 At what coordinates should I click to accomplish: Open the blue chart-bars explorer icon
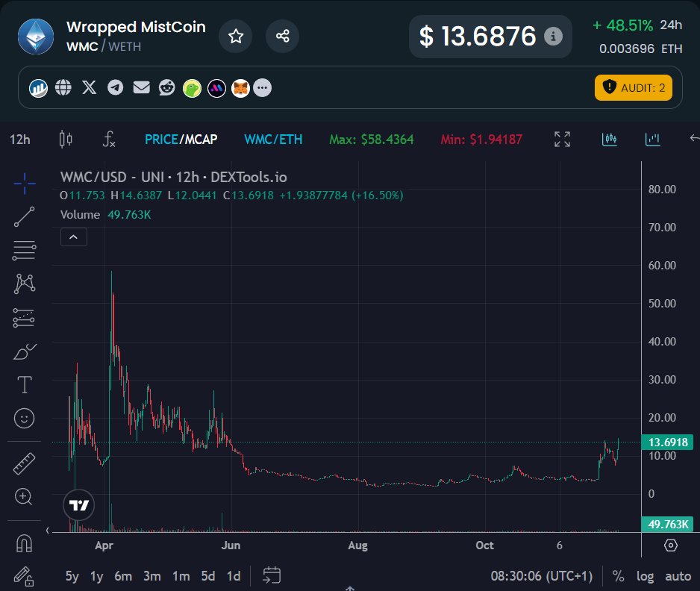point(38,88)
